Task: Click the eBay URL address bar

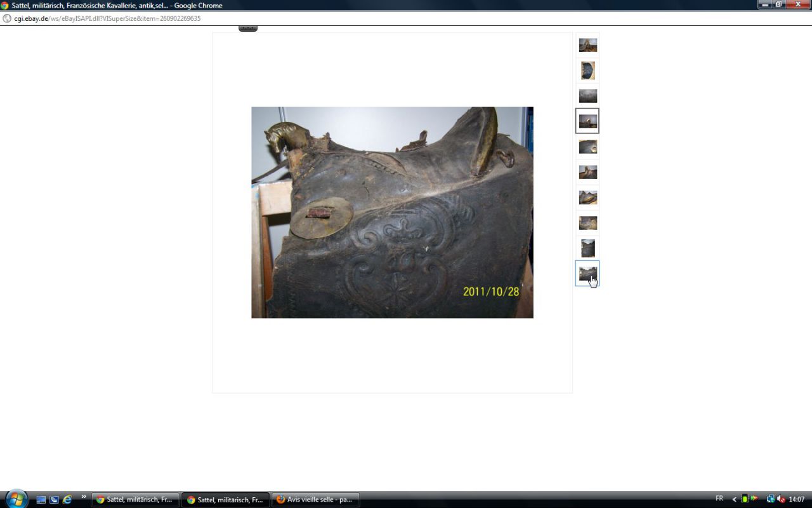Action: click(107, 18)
